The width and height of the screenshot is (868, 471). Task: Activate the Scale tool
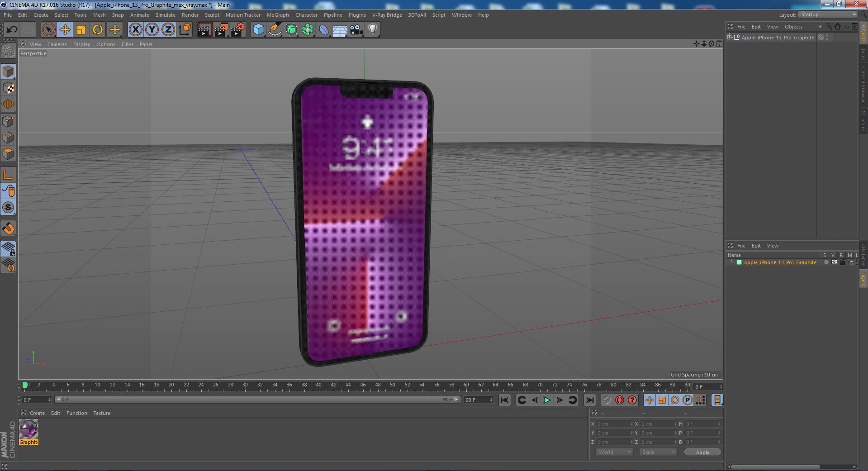(x=81, y=30)
